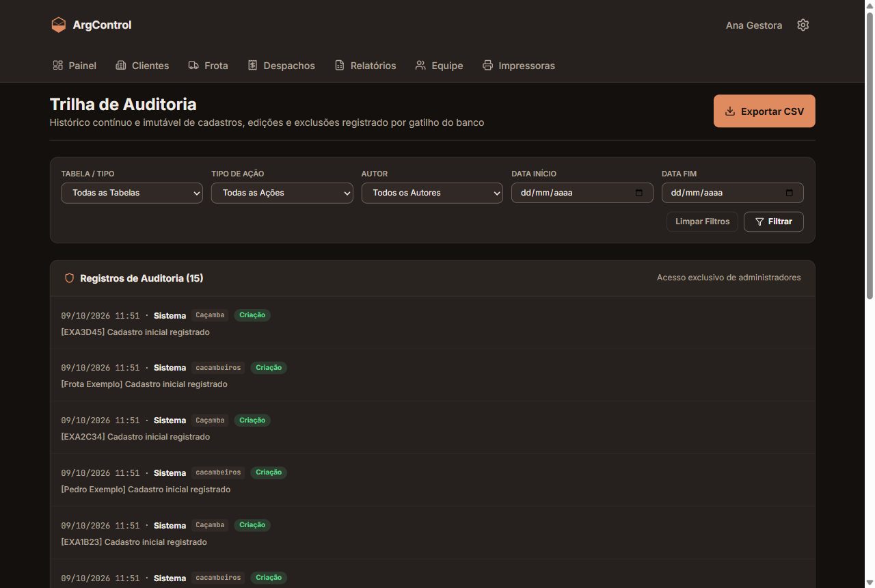Expand the Todos os Autores dropdown
875x588 pixels.
(x=432, y=193)
